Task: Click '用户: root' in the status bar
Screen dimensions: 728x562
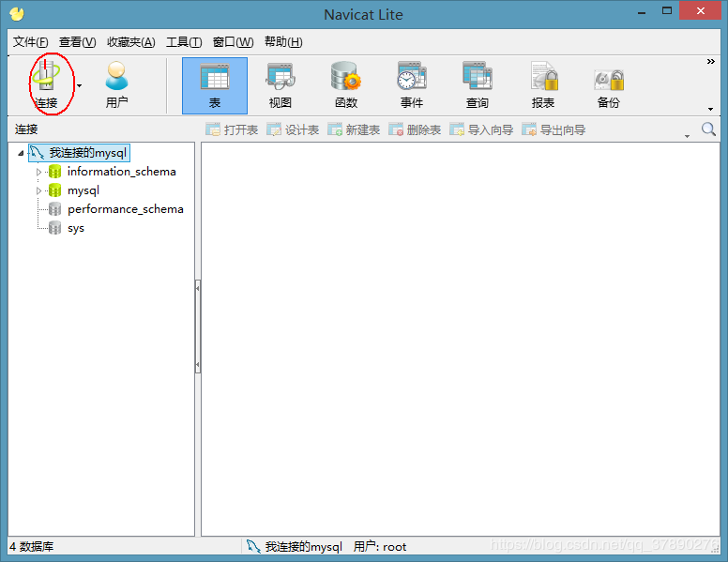Action: [380, 547]
